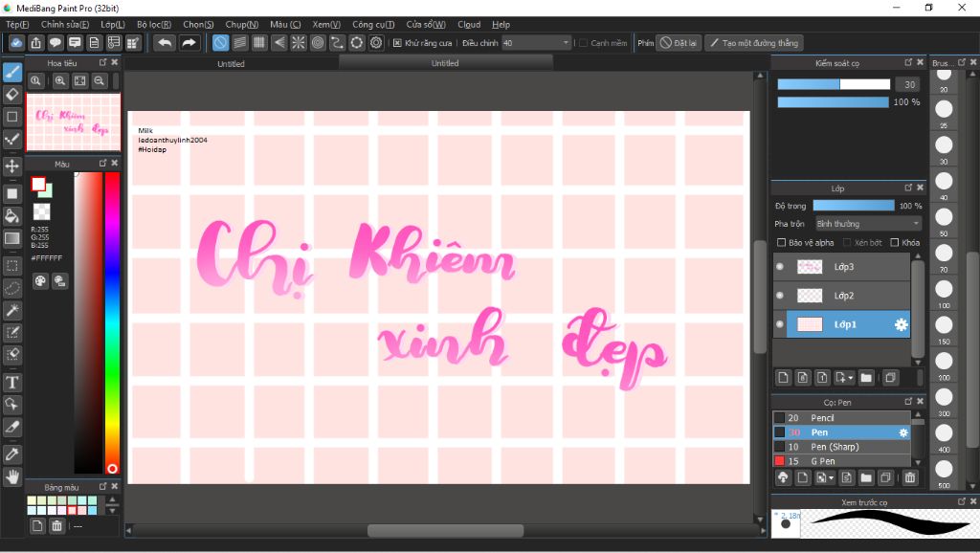Image resolution: width=980 pixels, height=553 pixels.
Task: Select the Move tool
Action: (x=12, y=166)
